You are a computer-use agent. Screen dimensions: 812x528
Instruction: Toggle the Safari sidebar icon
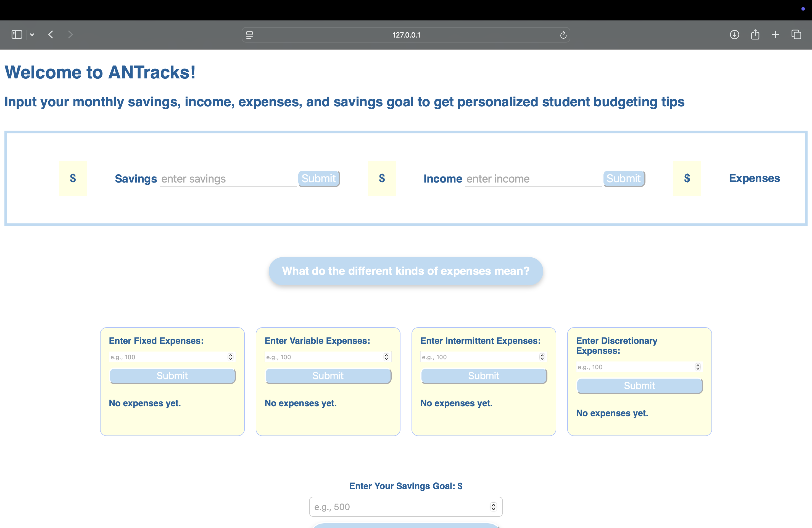pyautogui.click(x=17, y=35)
